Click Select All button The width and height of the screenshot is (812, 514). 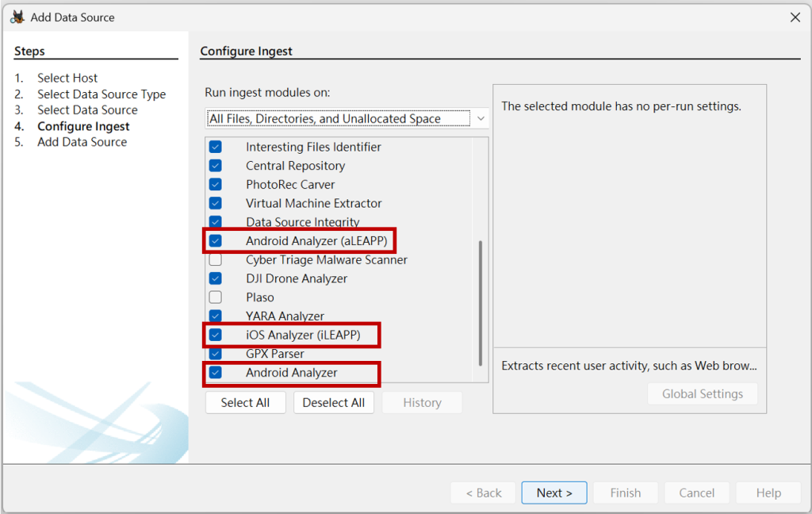pyautogui.click(x=246, y=403)
